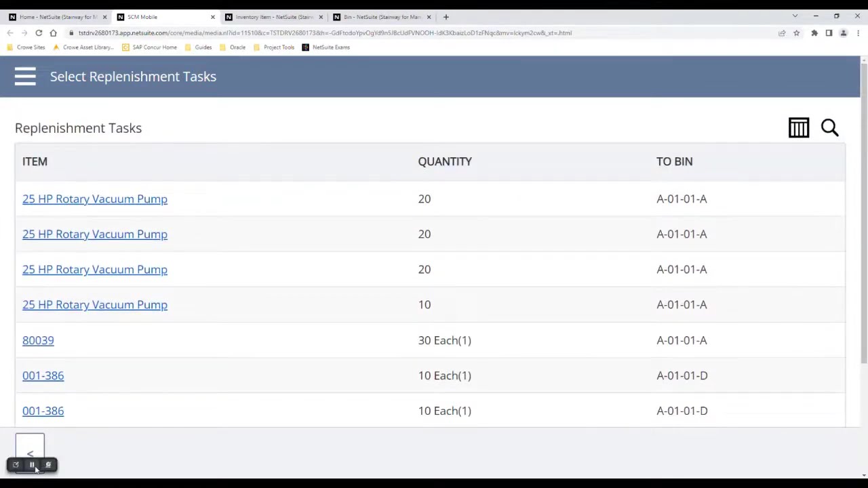Click the ITEM column header
Viewport: 868px width, 488px height.
pos(35,161)
